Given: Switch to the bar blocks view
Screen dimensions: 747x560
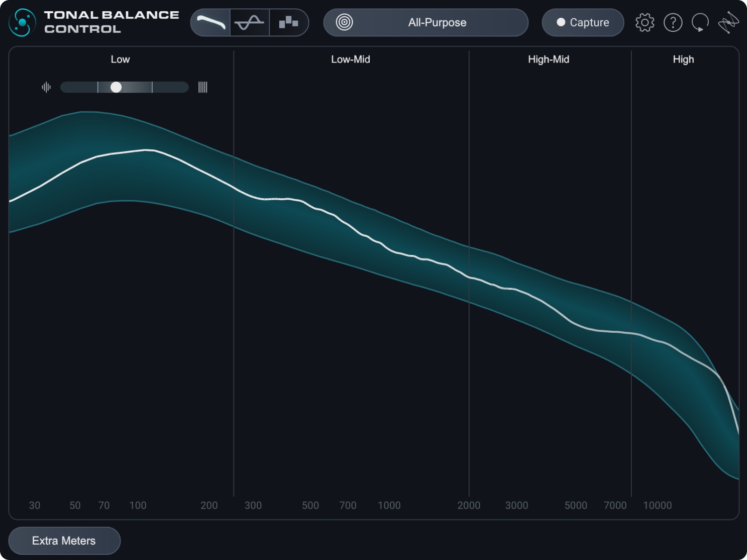Looking at the screenshot, I should (x=289, y=22).
